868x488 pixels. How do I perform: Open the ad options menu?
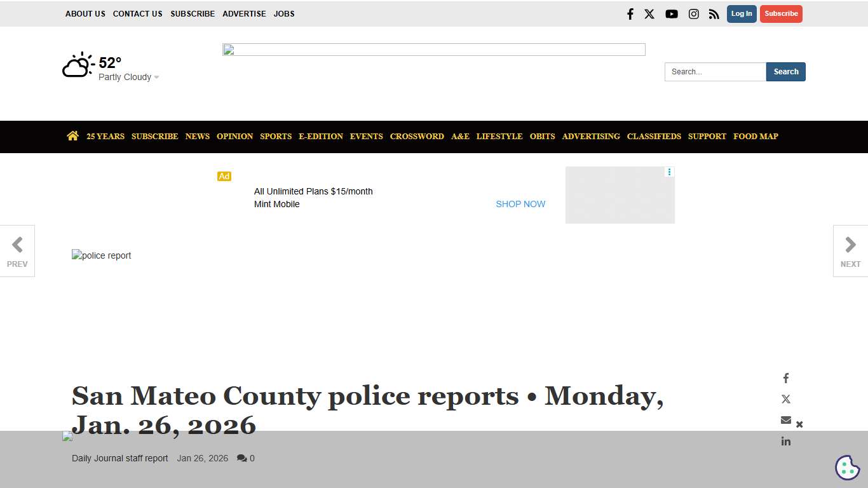[x=668, y=172]
